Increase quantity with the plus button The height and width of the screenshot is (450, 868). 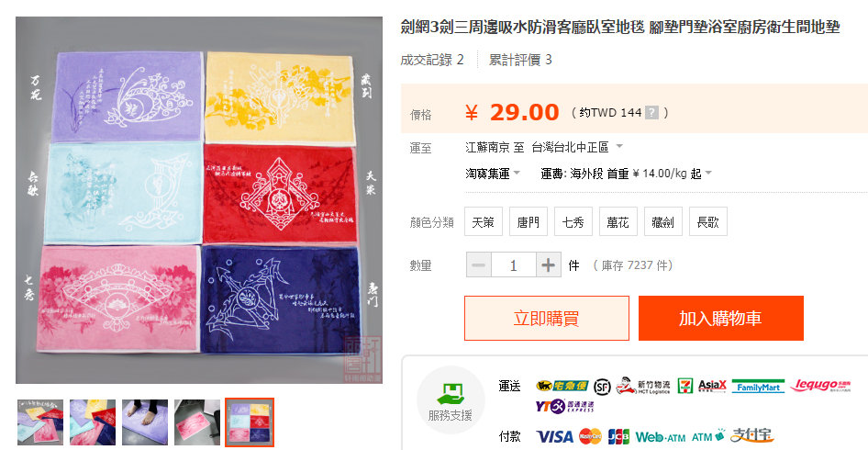tap(548, 264)
